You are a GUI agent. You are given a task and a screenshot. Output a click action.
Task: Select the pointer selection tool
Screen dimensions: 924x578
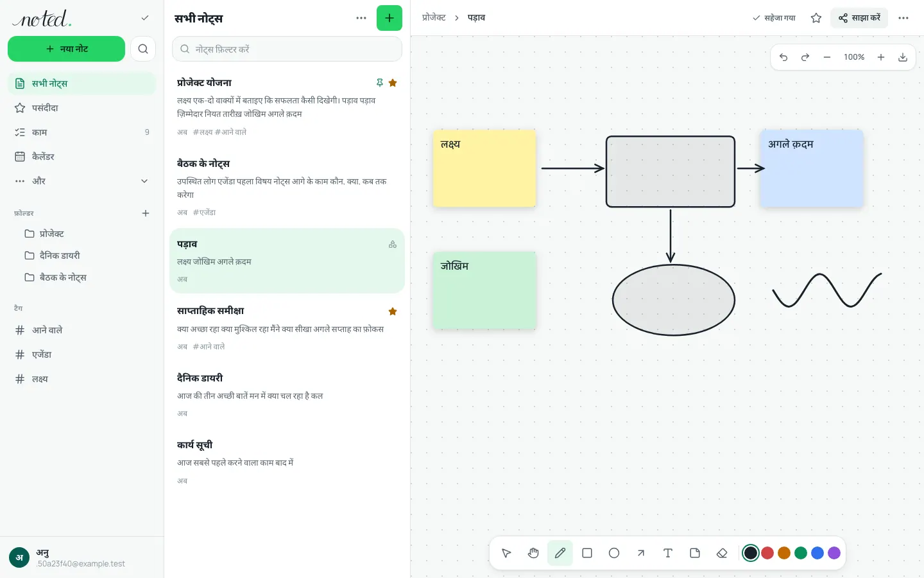point(506,553)
